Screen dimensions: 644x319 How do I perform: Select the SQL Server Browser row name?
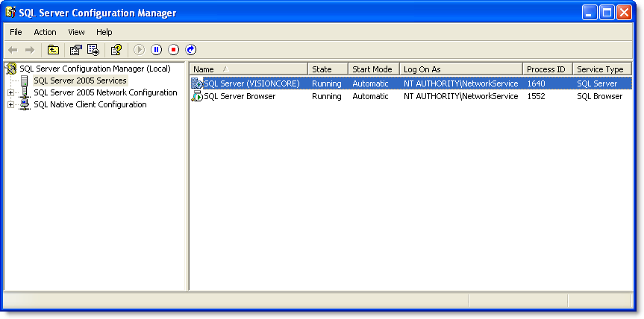[240, 96]
